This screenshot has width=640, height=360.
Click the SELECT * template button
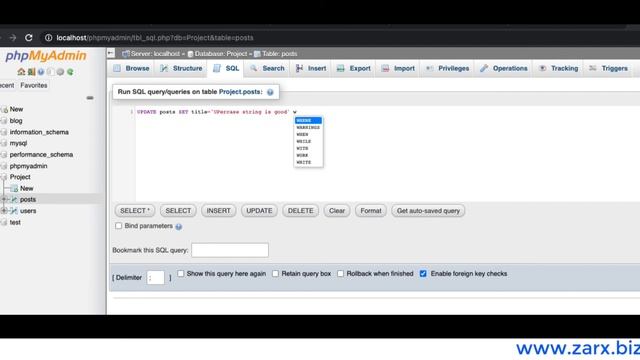point(135,211)
